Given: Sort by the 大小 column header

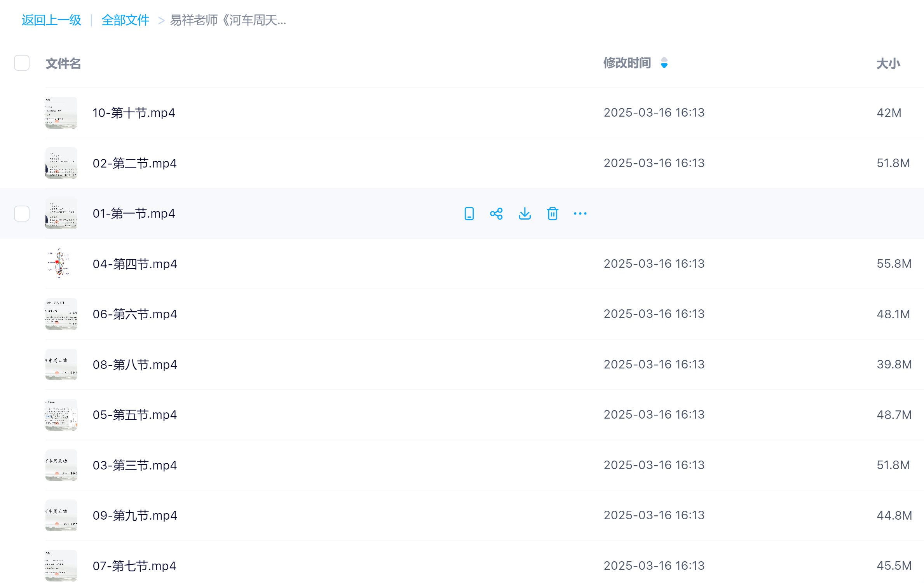Looking at the screenshot, I should 888,64.
